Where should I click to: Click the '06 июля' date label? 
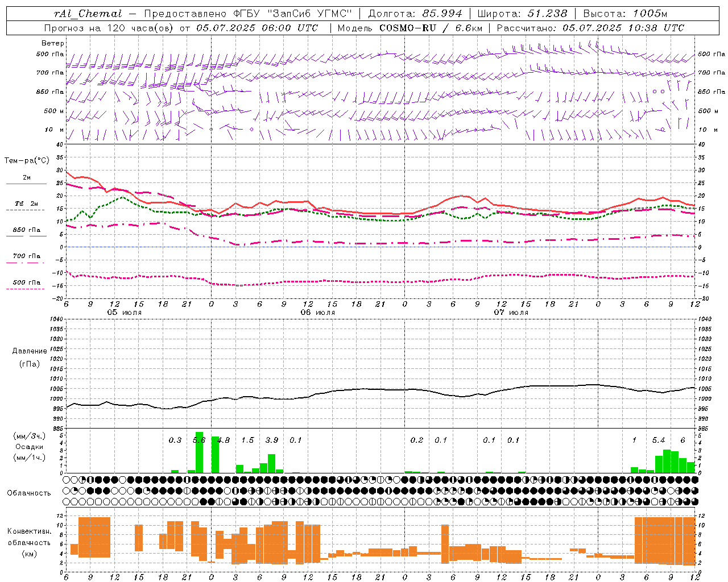318,313
